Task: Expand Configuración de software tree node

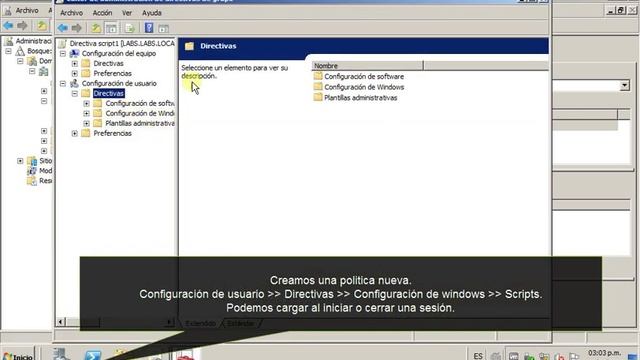Action: [87, 103]
